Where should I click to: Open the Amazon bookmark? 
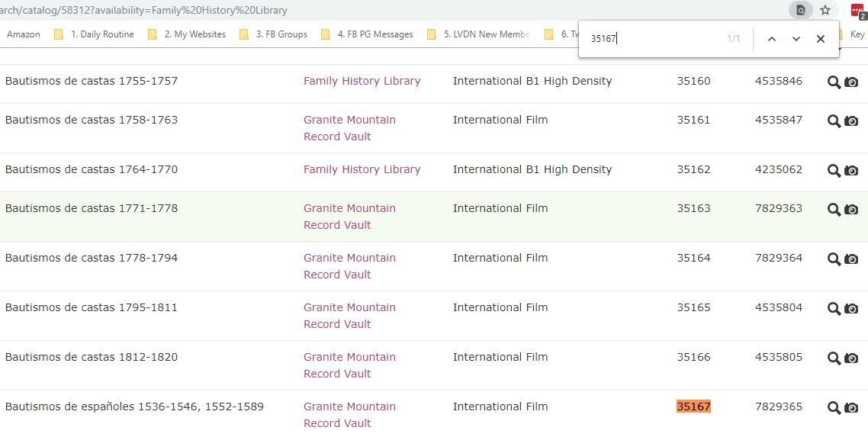(x=23, y=34)
